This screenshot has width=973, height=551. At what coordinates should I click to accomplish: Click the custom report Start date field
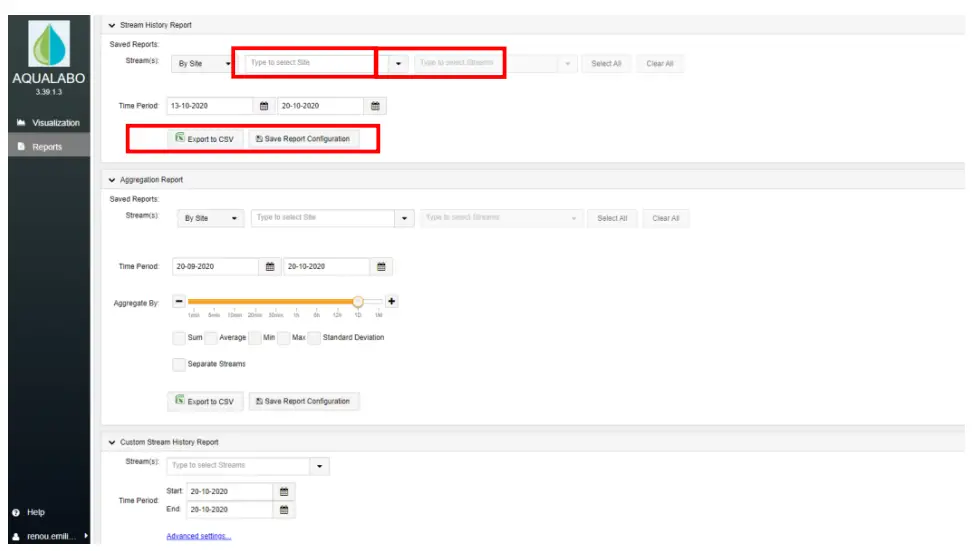pyautogui.click(x=230, y=492)
